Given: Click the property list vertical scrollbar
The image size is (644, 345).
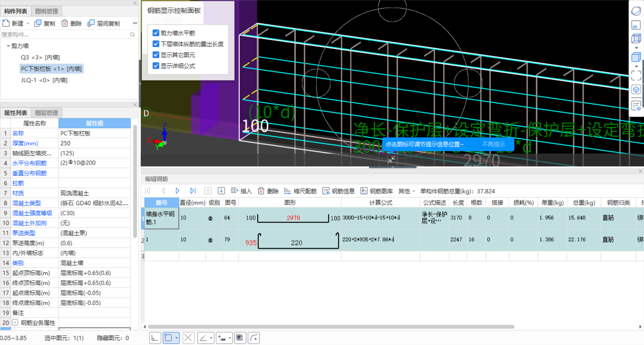Looking at the screenshot, I should coord(135,181).
